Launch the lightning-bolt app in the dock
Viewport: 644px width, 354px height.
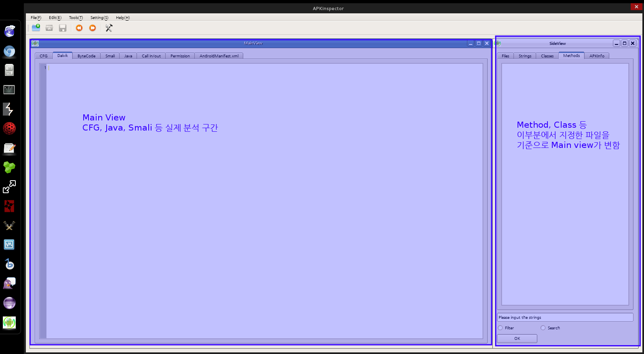(8, 109)
